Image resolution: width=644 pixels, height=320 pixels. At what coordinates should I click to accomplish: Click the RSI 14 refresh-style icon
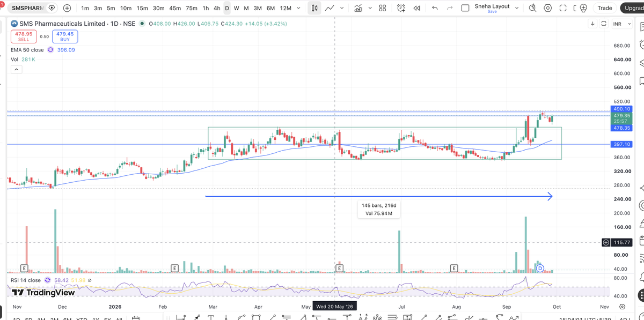click(48, 280)
